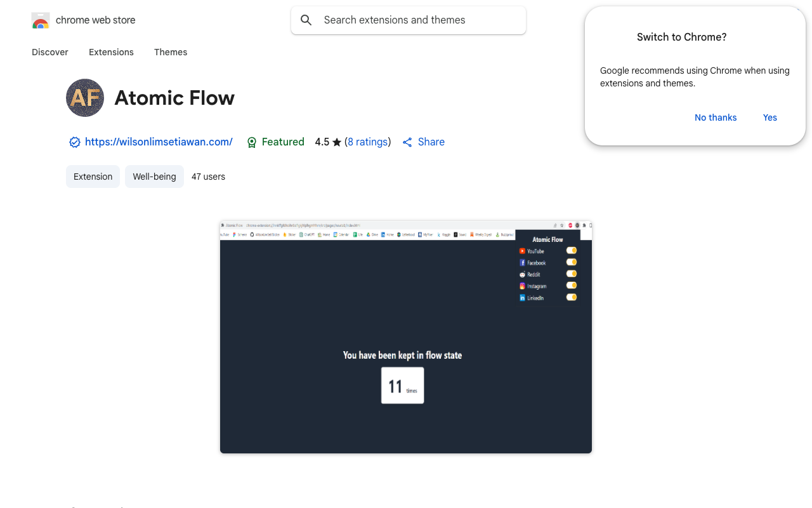The width and height of the screenshot is (812, 508).
Task: Toggle the YouTube switch in the preview screenshot
Action: [572, 250]
